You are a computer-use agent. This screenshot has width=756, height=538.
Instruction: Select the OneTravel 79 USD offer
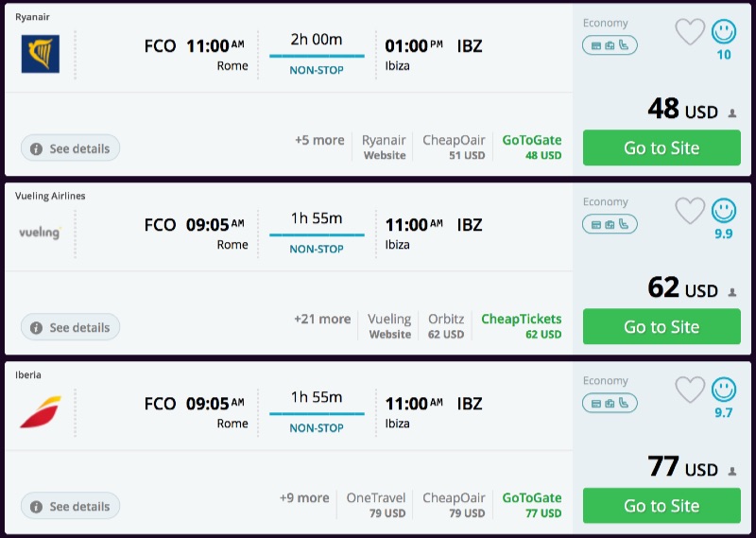(376, 504)
